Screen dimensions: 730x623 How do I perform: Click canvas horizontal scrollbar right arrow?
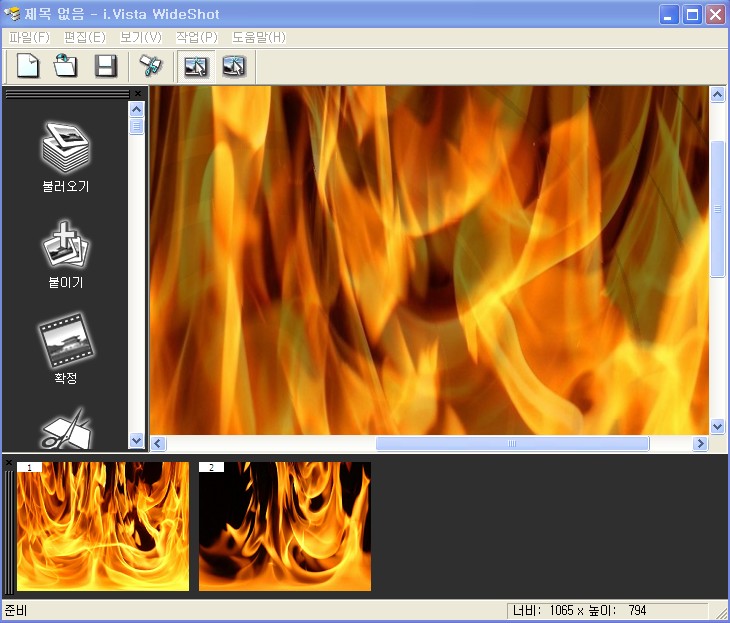click(x=700, y=443)
